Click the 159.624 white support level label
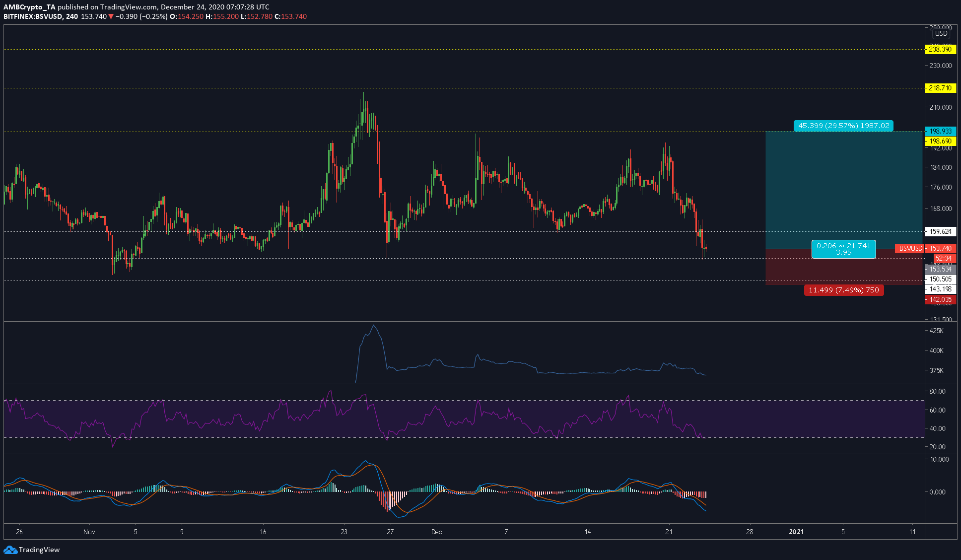This screenshot has width=961, height=560. point(941,231)
